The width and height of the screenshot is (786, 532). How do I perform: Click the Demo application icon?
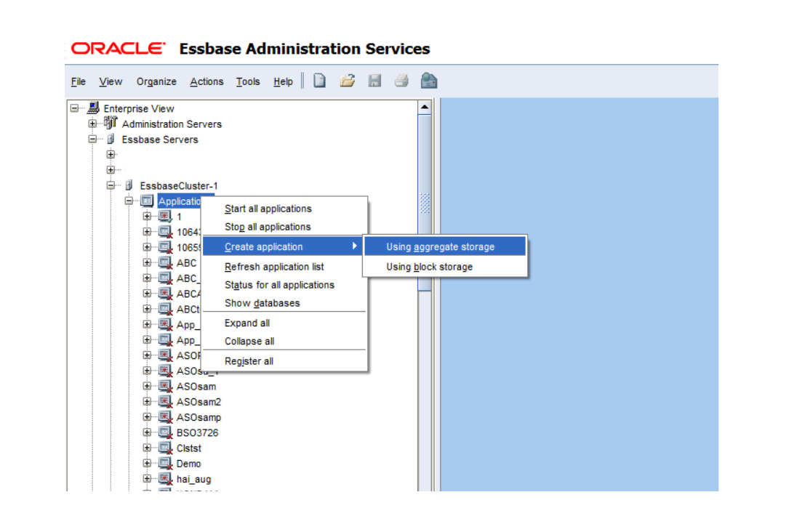click(164, 463)
